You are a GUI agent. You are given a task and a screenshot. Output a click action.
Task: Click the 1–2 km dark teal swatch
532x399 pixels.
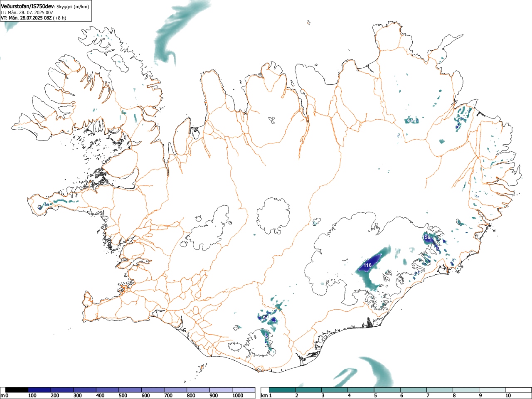tap(283, 390)
